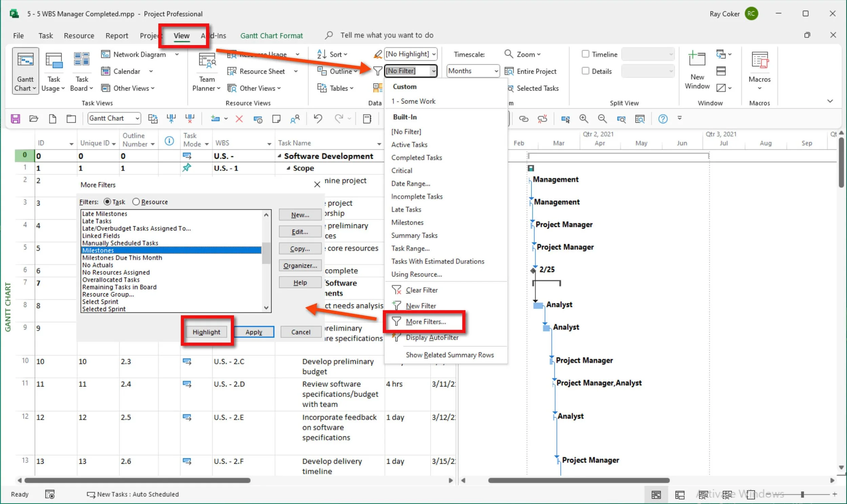The width and height of the screenshot is (847, 504).
Task: Click the Gantt chart horizontal scrollbar
Action: pyautogui.click(x=579, y=481)
